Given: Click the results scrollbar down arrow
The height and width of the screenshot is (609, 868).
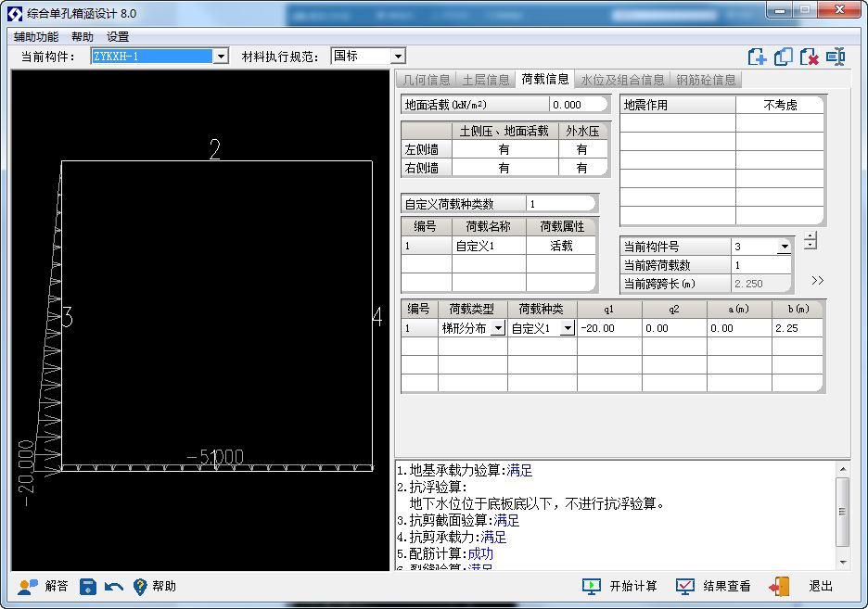Looking at the screenshot, I should point(843,563).
